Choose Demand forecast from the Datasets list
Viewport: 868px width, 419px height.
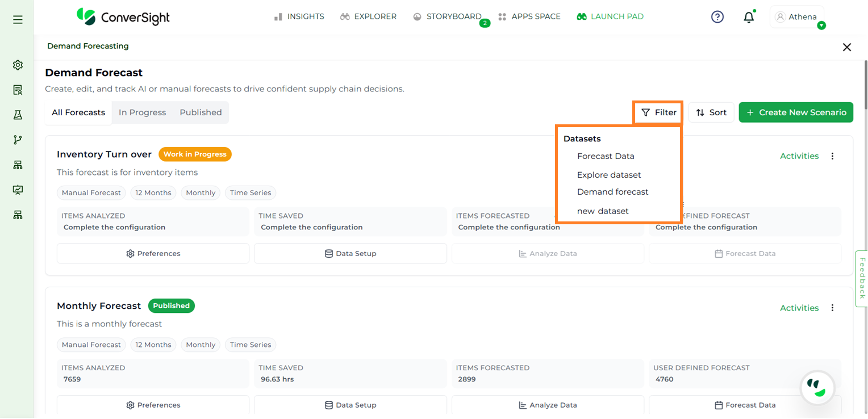click(x=612, y=192)
